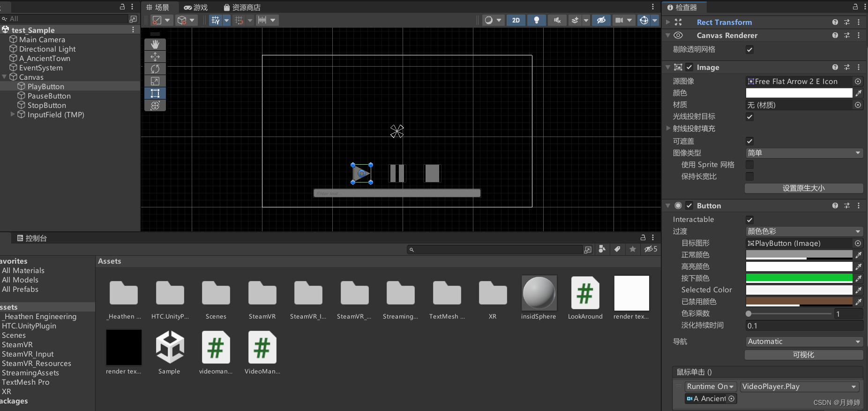Switch to Game tab

[196, 8]
